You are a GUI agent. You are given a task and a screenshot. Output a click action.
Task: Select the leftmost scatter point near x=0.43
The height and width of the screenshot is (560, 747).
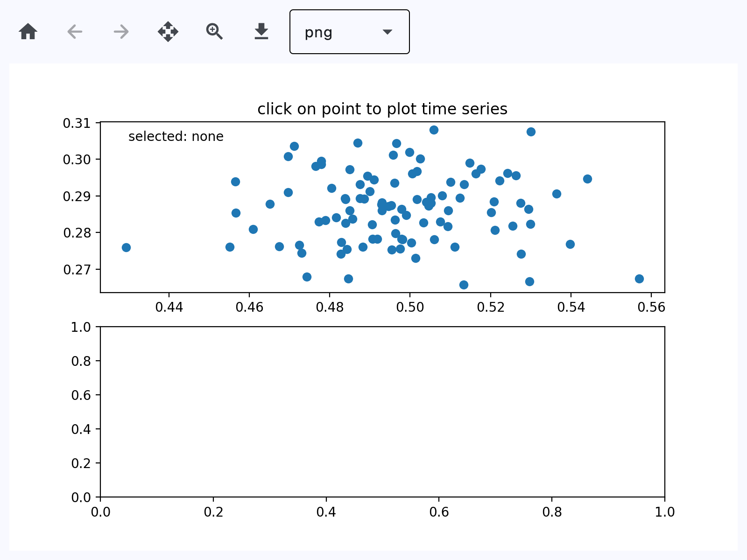click(x=126, y=247)
